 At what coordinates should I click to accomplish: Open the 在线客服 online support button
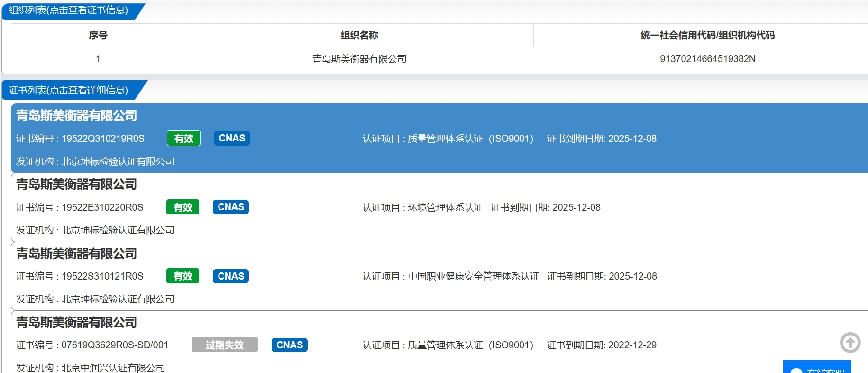(x=817, y=367)
